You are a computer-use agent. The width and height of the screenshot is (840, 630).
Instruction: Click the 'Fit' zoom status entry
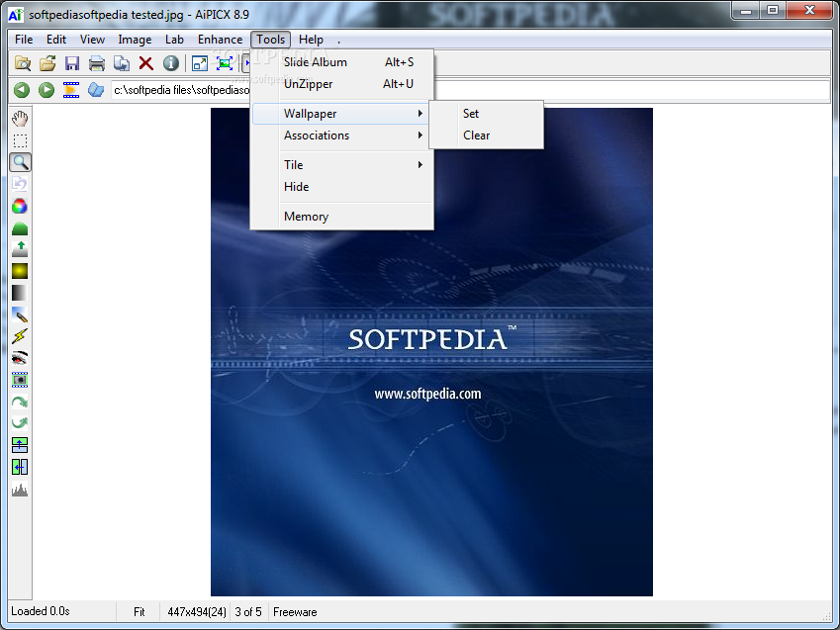[x=139, y=612]
